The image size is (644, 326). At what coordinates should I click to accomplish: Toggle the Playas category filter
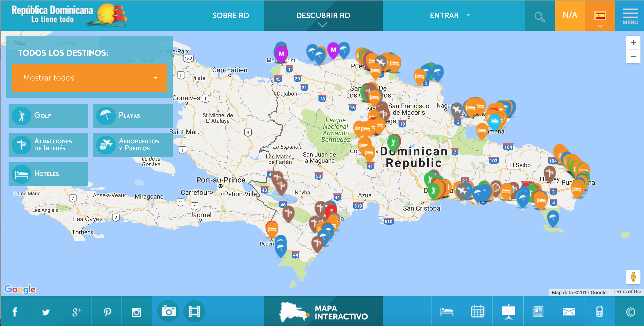[x=133, y=115]
